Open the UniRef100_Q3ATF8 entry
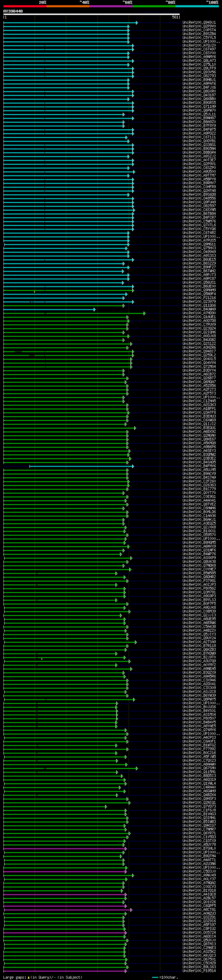222x980 pixels. click(199, 412)
